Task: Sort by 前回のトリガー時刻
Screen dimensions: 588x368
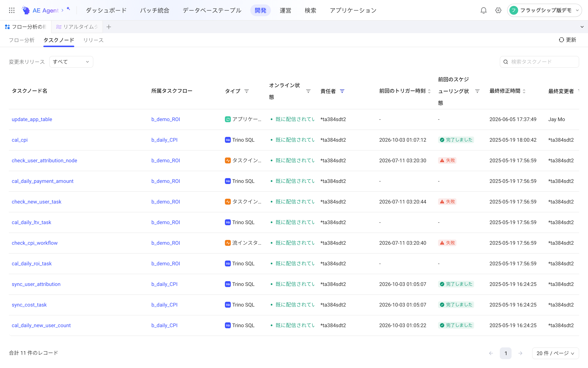Action: click(x=429, y=91)
